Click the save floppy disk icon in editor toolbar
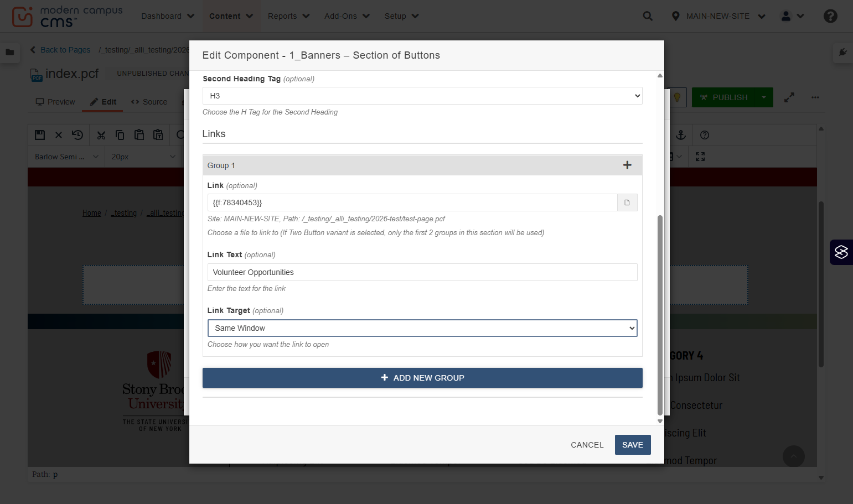The width and height of the screenshot is (853, 504). click(x=40, y=135)
